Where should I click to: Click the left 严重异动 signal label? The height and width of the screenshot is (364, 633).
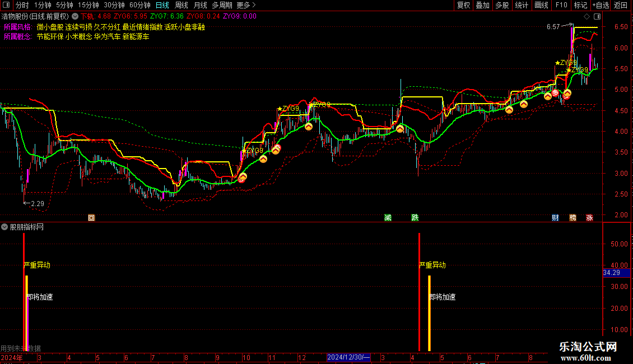[x=37, y=265]
